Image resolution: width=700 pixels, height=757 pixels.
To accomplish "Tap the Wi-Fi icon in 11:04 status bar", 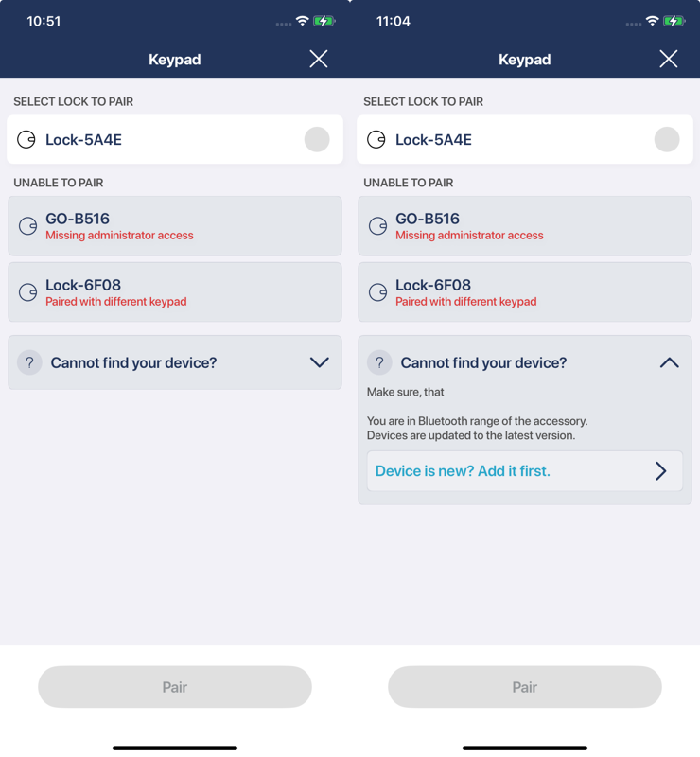I will 652,21.
